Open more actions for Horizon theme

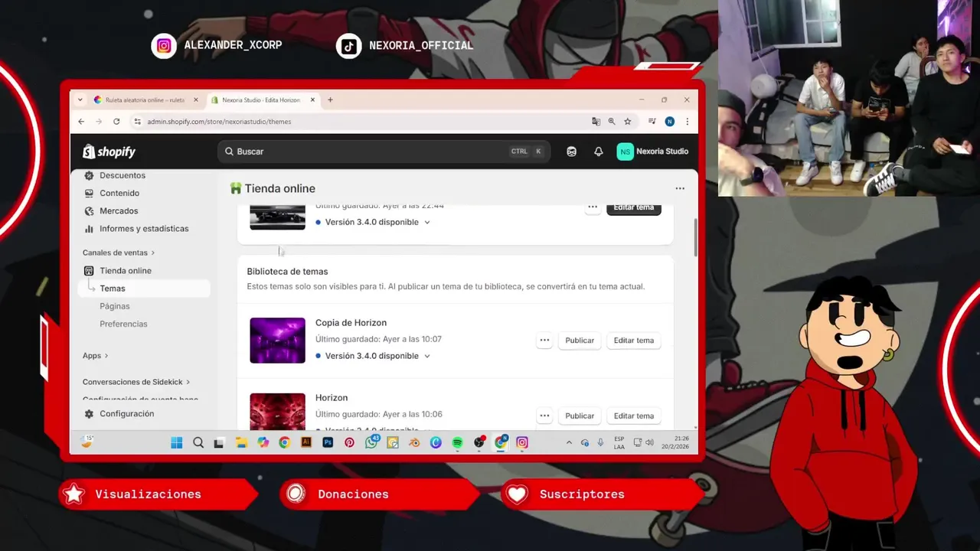(x=544, y=416)
